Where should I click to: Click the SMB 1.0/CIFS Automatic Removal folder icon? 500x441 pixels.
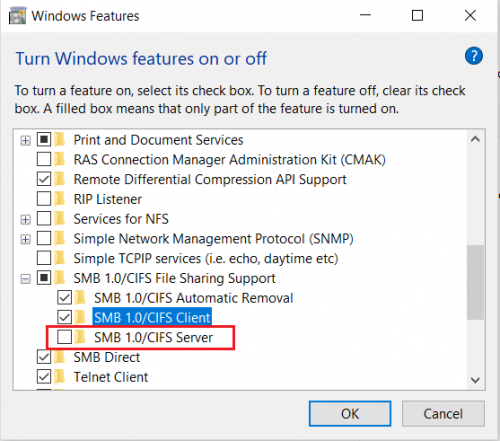80,298
